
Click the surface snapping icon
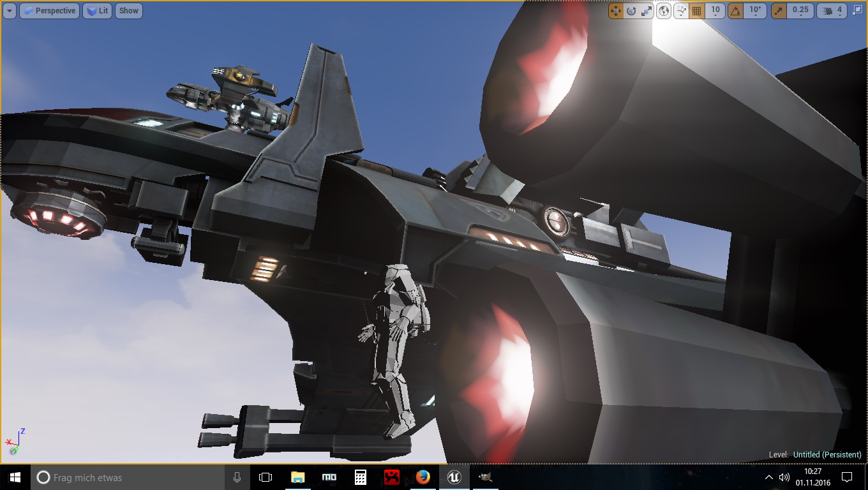pyautogui.click(x=681, y=11)
